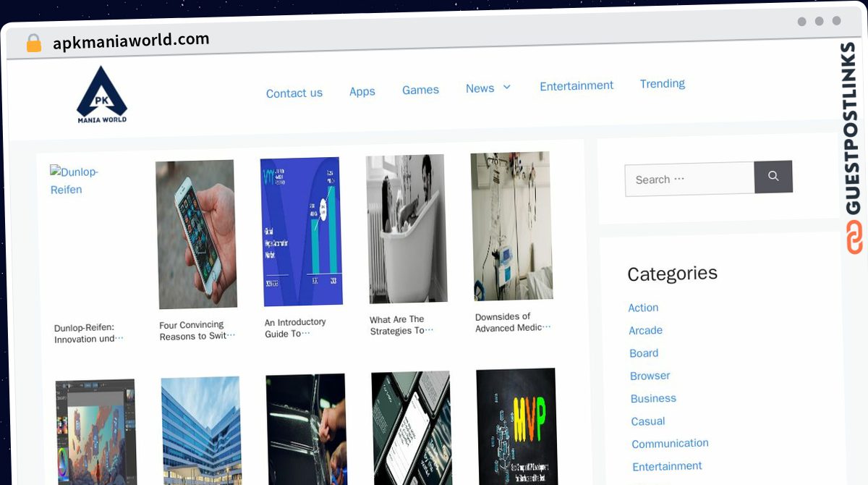Viewport: 868px width, 485px height.
Task: Click the apkmaniaworld.com address text
Action: [x=131, y=41]
